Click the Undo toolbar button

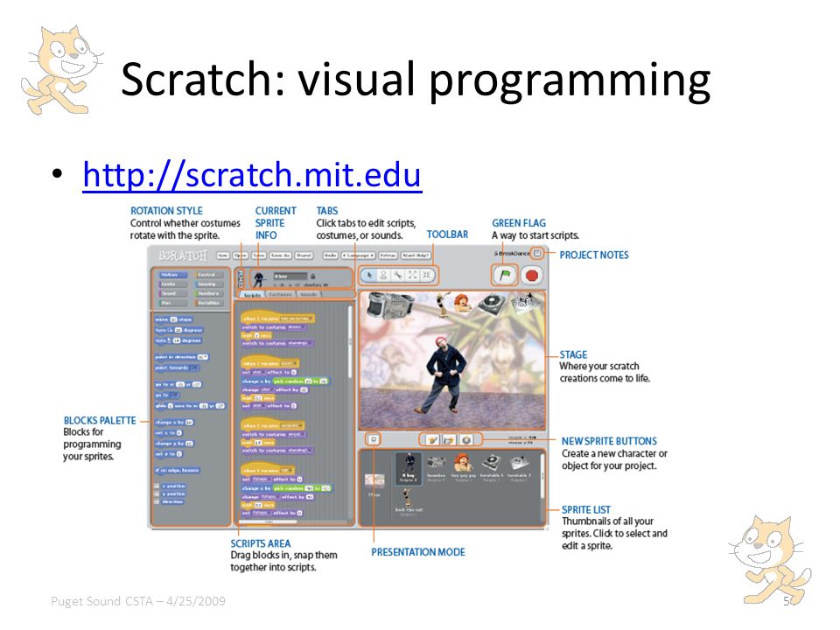331,255
